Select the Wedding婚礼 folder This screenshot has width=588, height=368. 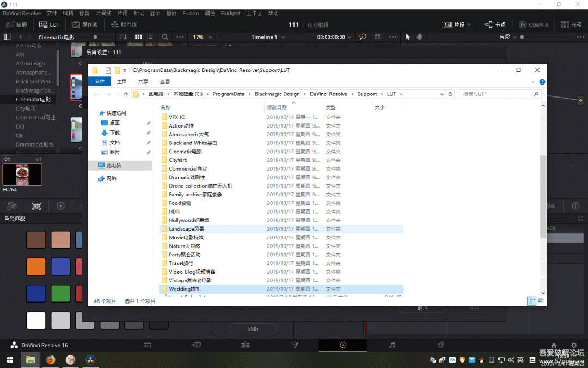pyautogui.click(x=281, y=289)
